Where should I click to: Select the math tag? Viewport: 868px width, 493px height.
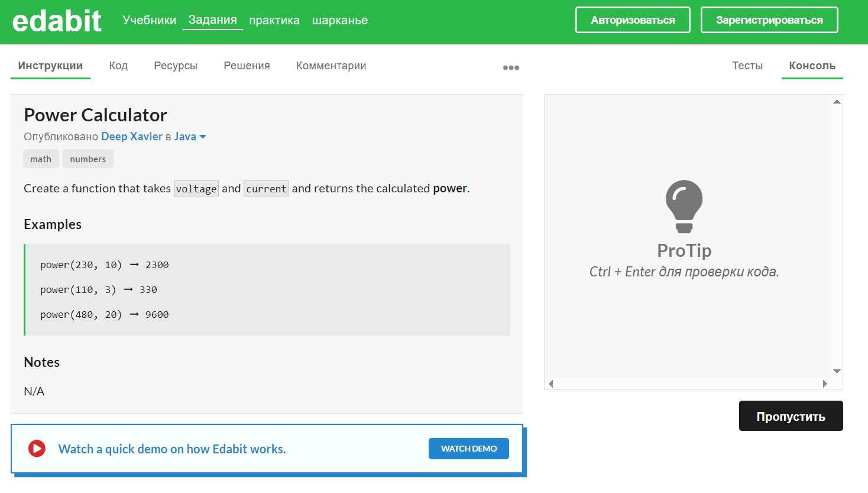pos(41,159)
